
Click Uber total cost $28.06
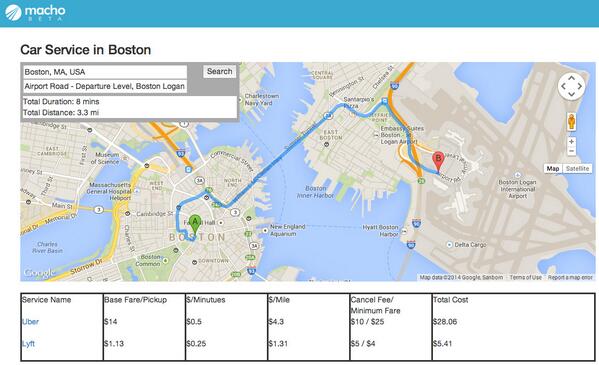(x=445, y=322)
